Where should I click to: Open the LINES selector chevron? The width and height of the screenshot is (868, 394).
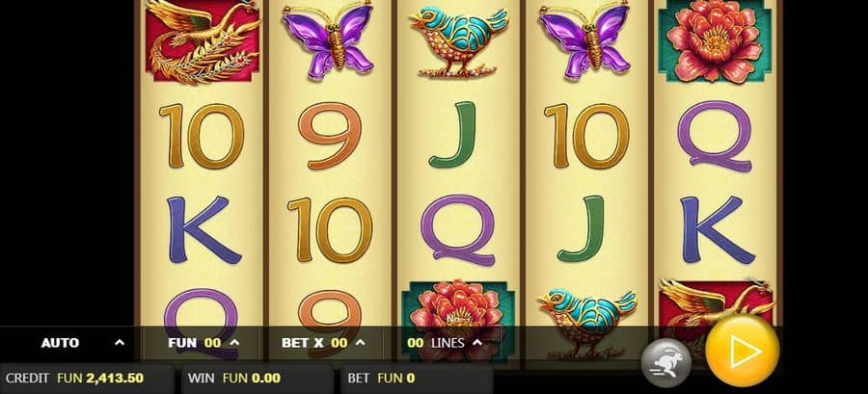pyautogui.click(x=477, y=343)
